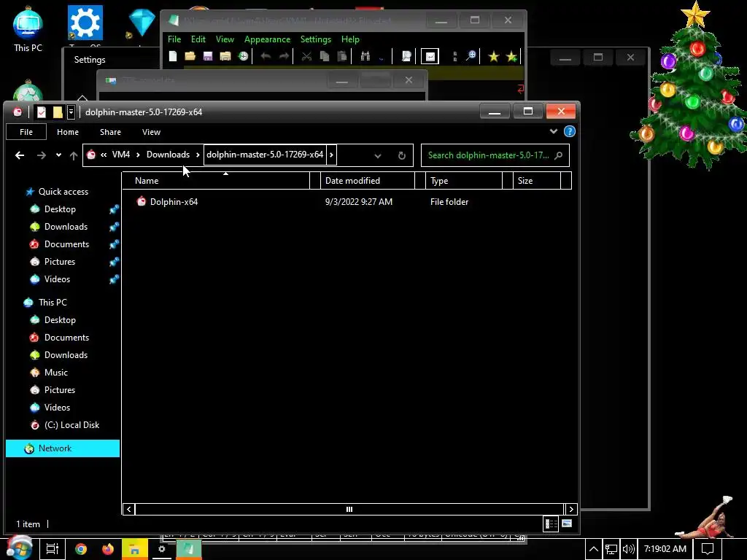Switch to Large icons view icon
Viewport: 747px width, 560px height.
(x=567, y=524)
